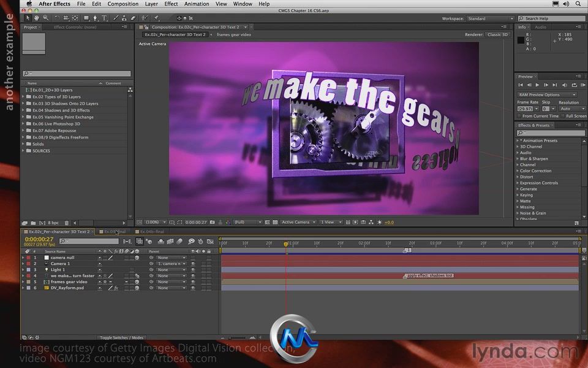588x368 pixels.
Task: Select the Clone Stamp tool
Action: point(124,18)
